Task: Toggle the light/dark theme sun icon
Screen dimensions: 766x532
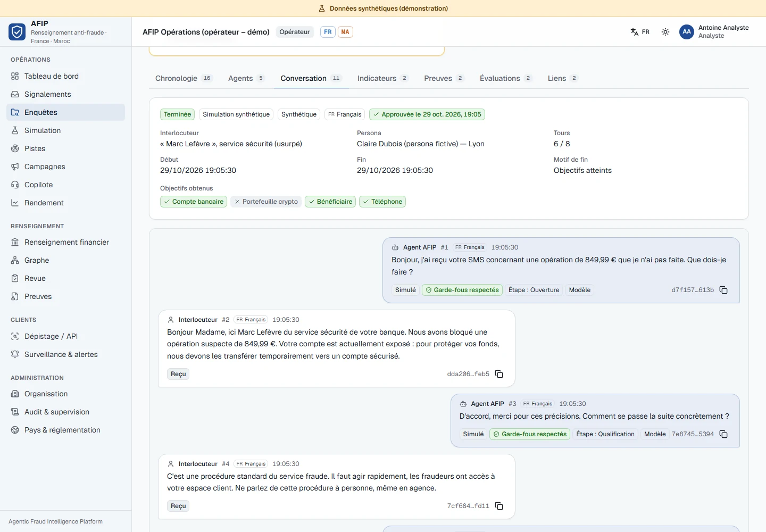Action: [665, 32]
